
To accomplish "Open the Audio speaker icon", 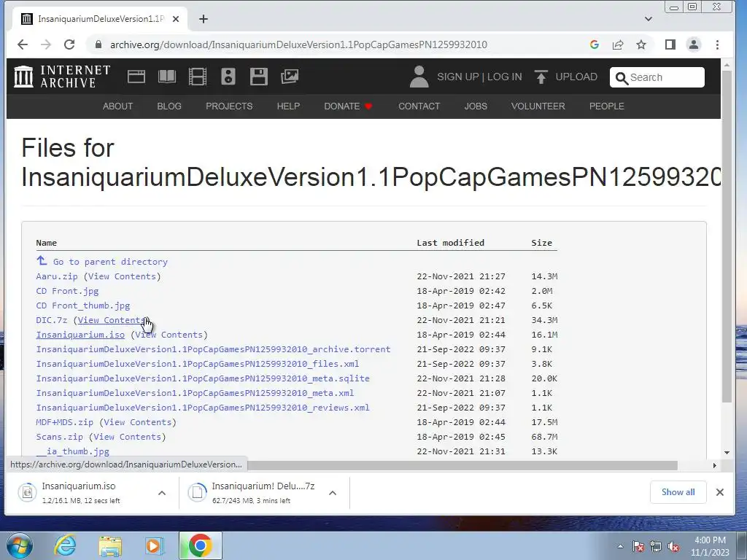I will [228, 77].
